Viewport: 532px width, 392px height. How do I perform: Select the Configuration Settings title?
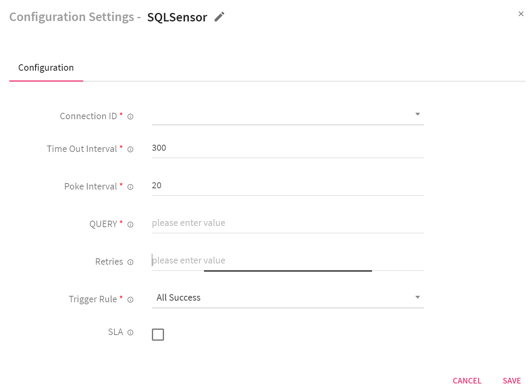click(x=71, y=17)
